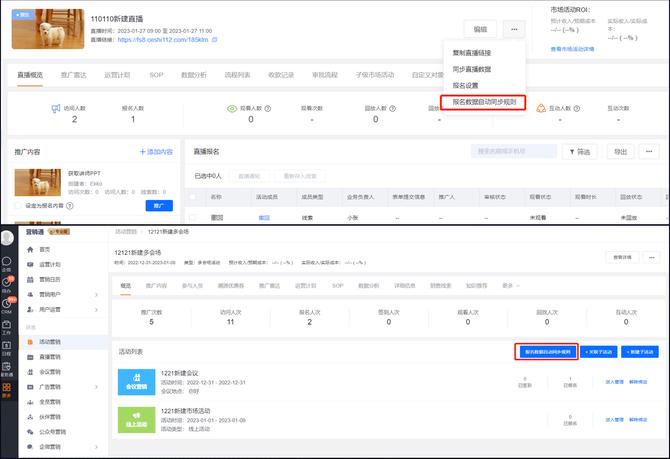Switch to the 数据分析 tab
This screenshot has height=459, width=670.
click(193, 75)
